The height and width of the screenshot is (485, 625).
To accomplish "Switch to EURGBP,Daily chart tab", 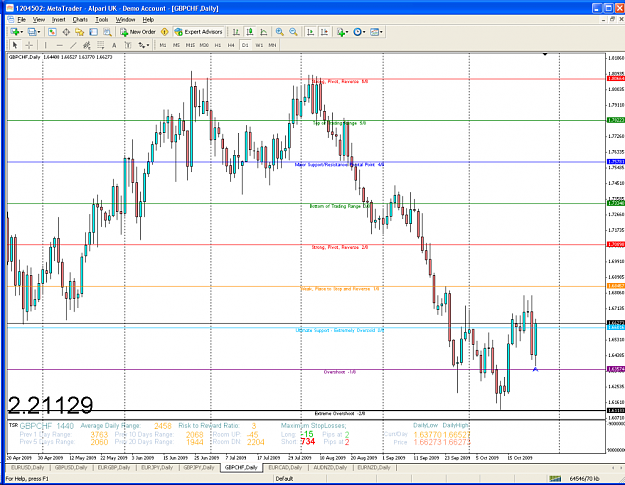I will (114, 467).
